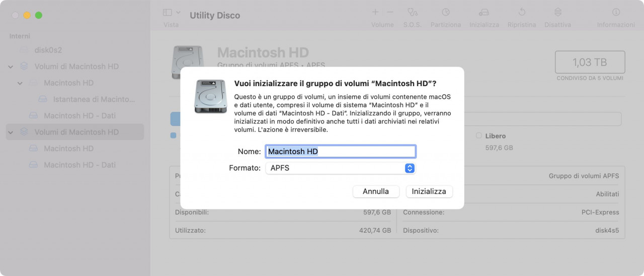Click the blue used-space bar segment

[x=176, y=119]
